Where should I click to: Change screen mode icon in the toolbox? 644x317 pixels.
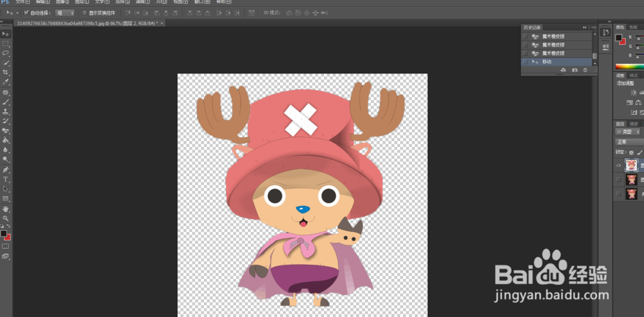click(5, 256)
